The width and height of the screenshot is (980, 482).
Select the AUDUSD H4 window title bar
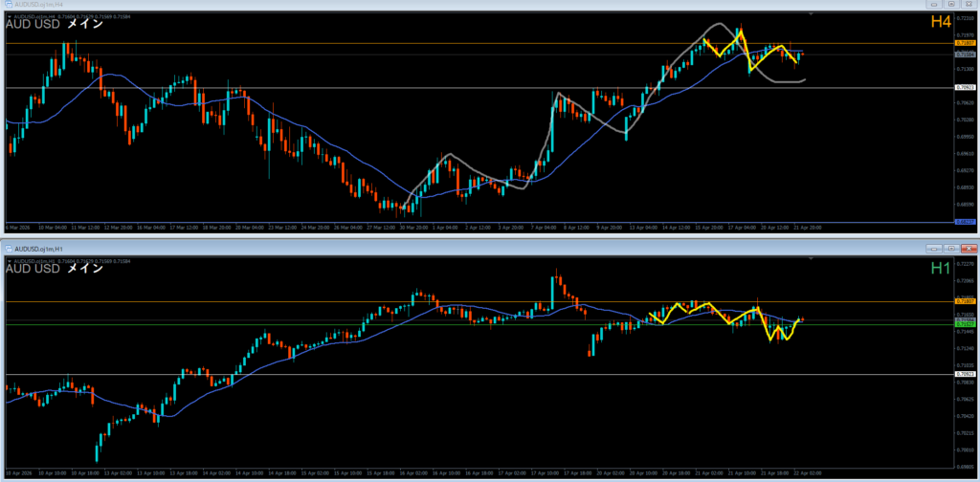[383, 5]
